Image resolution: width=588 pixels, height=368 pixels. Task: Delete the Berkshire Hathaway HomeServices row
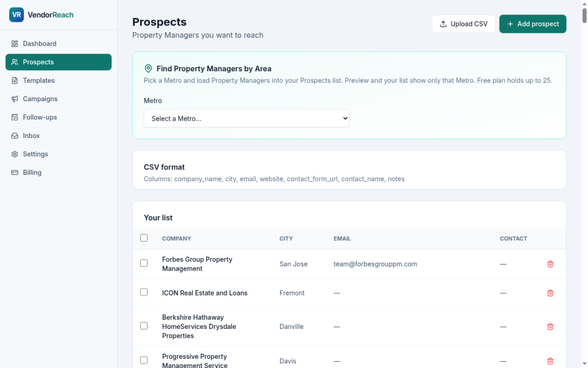coord(550,327)
